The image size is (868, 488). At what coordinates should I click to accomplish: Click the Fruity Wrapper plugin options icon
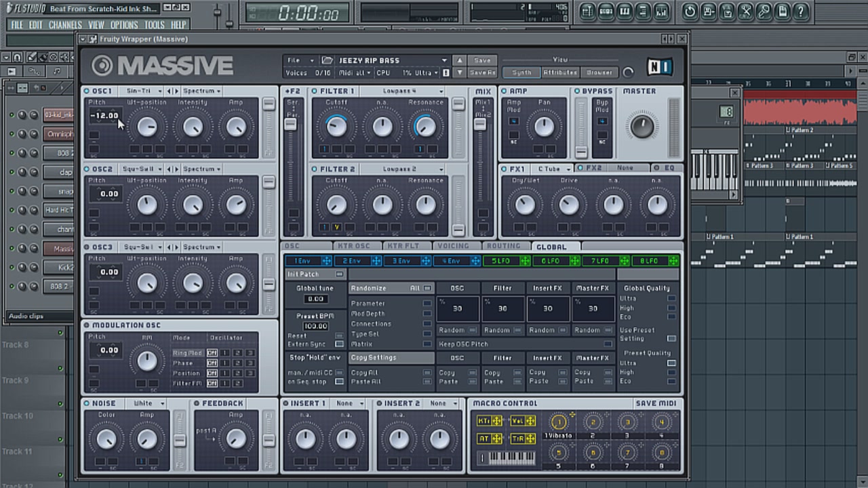93,39
